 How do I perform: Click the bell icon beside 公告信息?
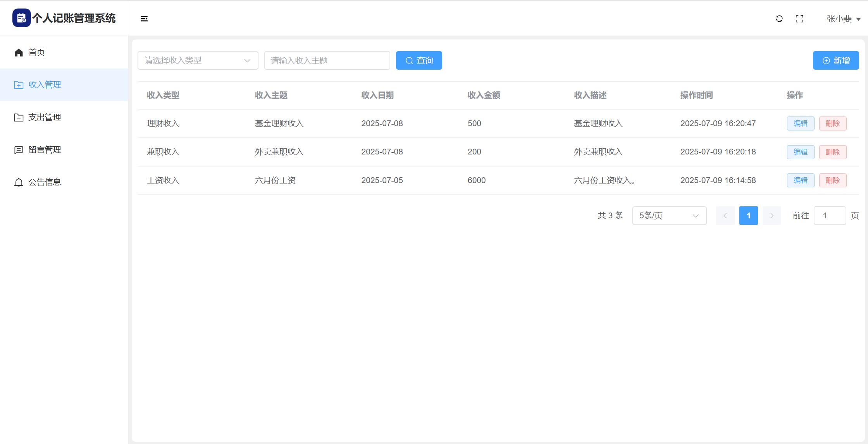19,182
